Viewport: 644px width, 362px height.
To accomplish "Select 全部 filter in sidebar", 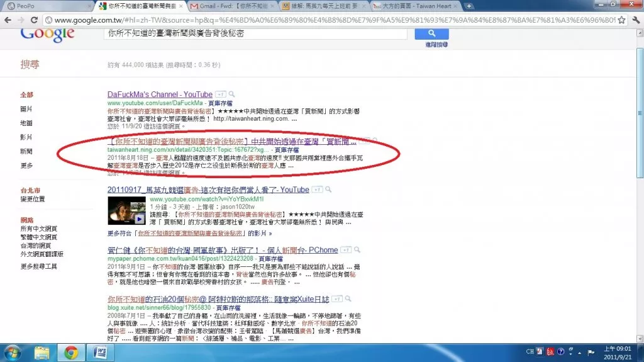I will click(26, 94).
